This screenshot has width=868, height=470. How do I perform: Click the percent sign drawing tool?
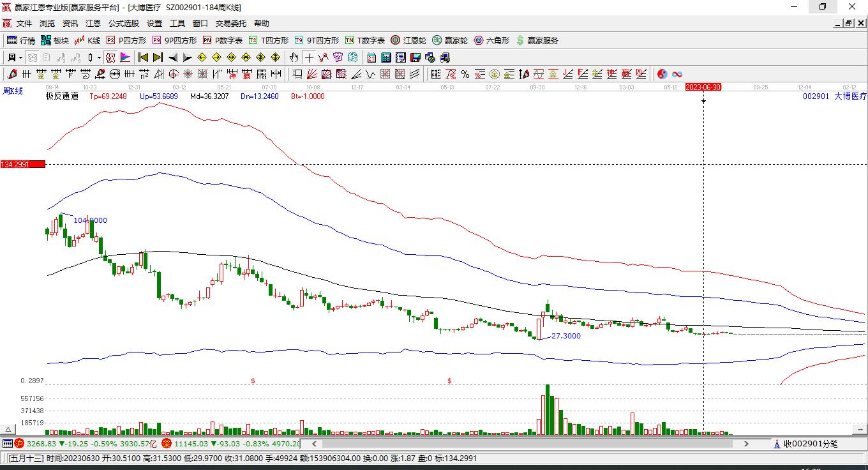(465, 74)
